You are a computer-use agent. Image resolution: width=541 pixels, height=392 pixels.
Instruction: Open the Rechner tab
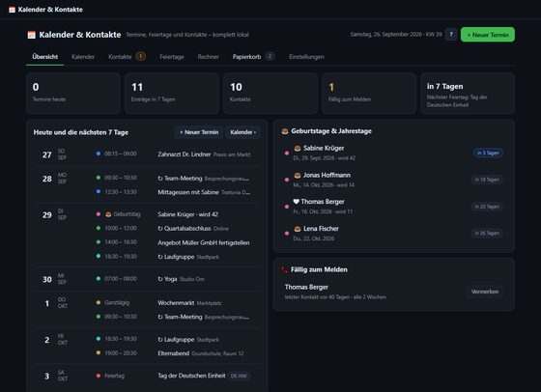click(208, 57)
